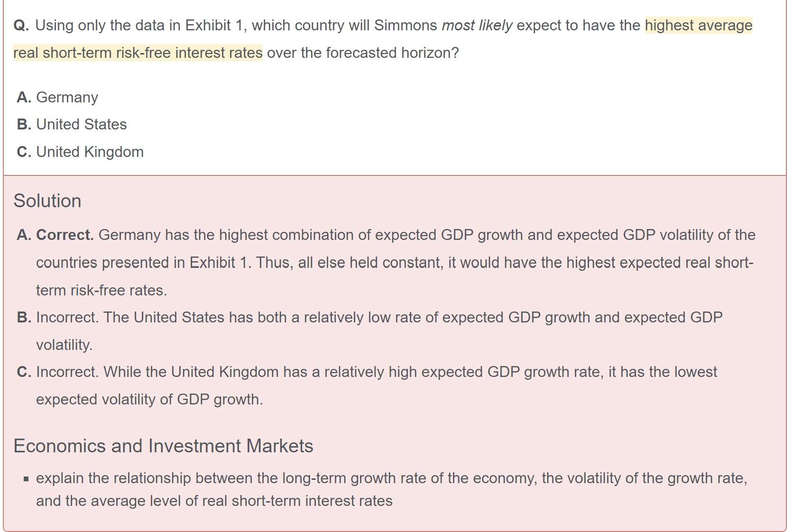Click the "Solution" heading
Screen dimensions: 793x532
(47, 201)
